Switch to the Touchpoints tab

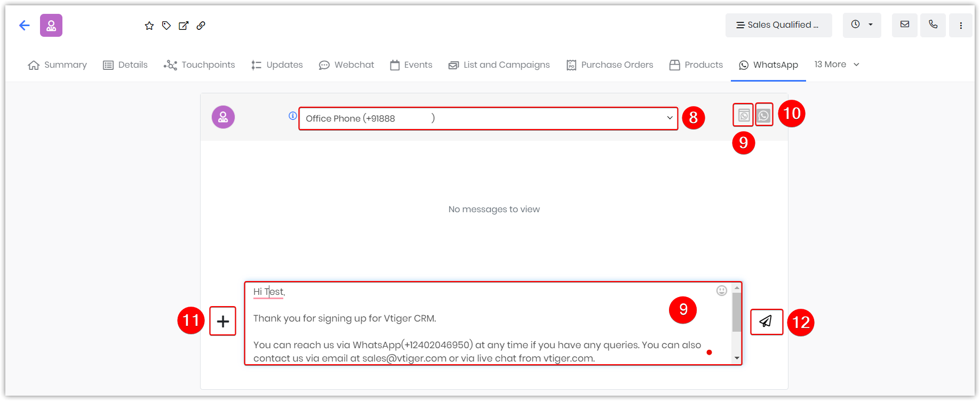200,65
